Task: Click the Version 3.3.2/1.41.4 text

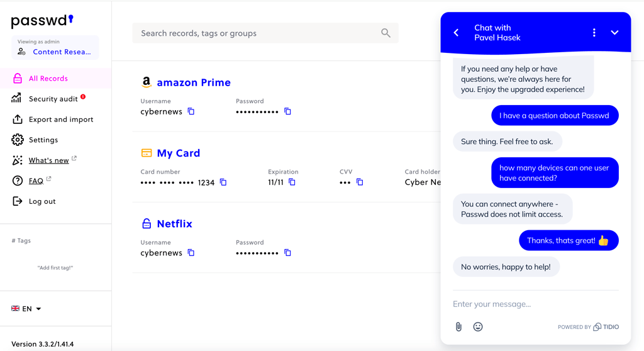Action: [42, 344]
